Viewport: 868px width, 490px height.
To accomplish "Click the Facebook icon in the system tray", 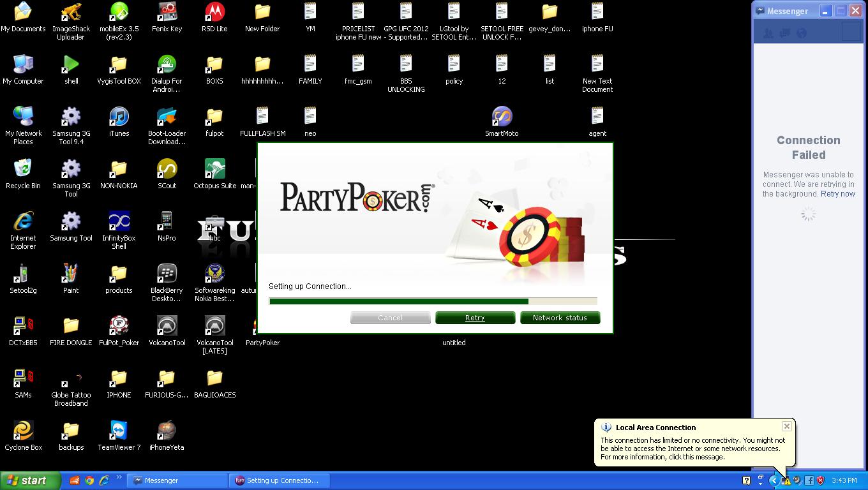I will pyautogui.click(x=809, y=480).
